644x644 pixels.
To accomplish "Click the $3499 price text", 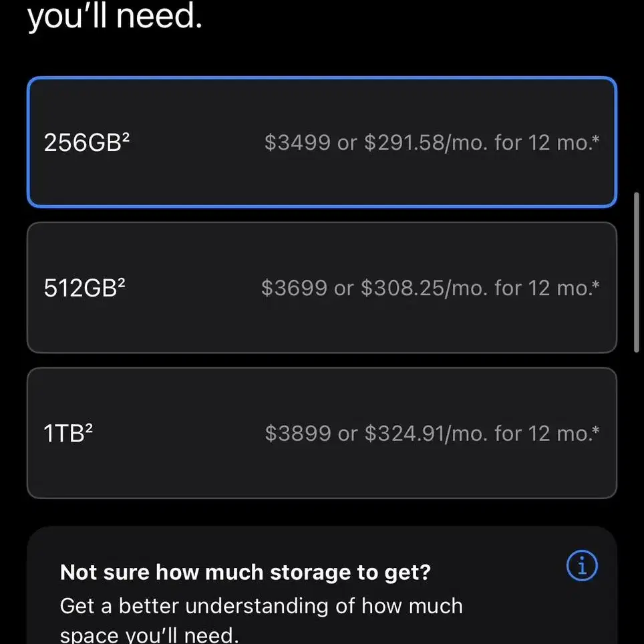I will pyautogui.click(x=297, y=142).
